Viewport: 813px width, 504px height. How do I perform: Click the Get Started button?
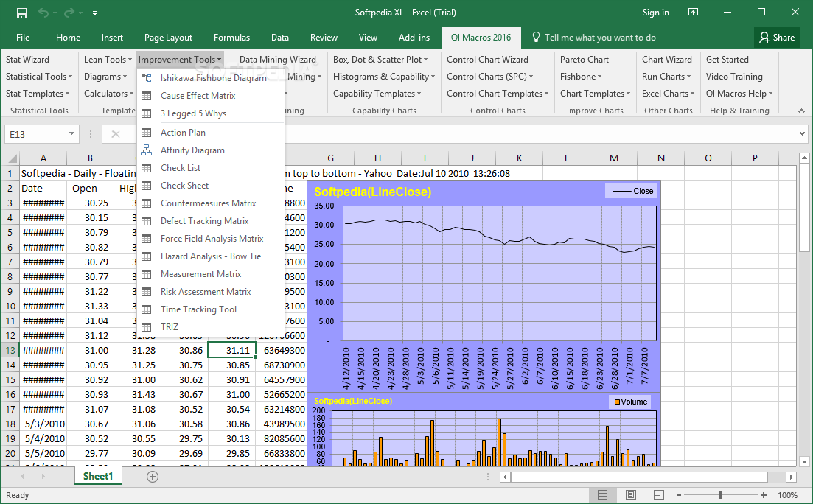pos(727,60)
